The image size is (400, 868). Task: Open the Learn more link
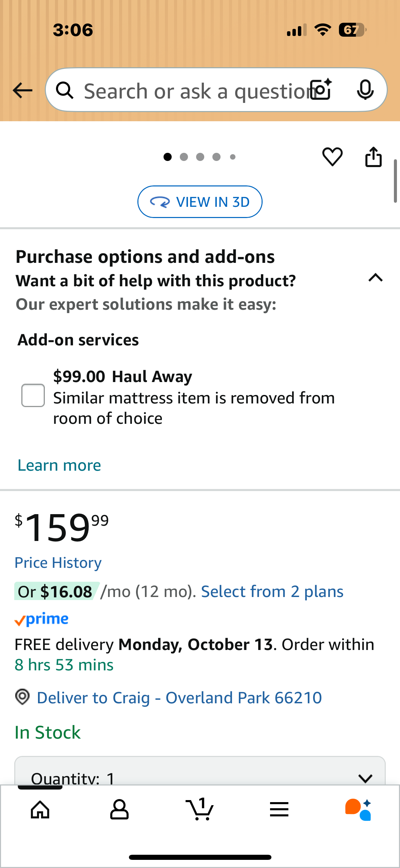pos(59,465)
